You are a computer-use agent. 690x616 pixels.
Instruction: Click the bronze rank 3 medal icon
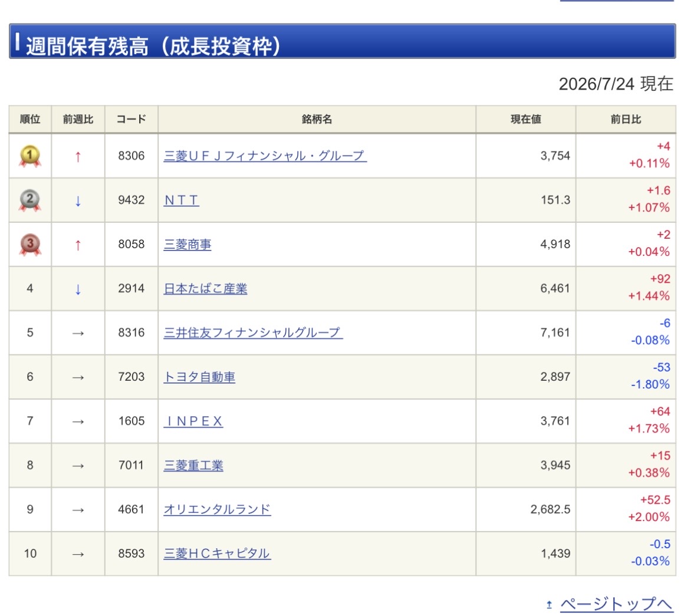30,245
